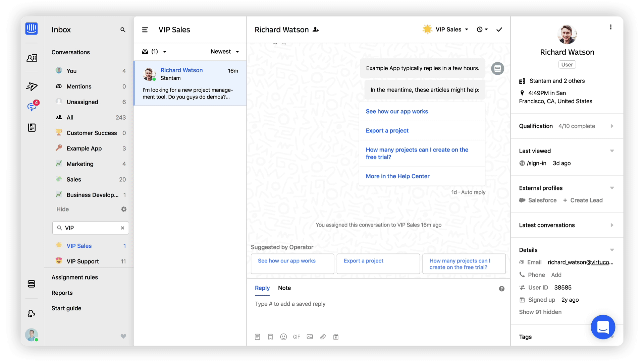This screenshot has height=362, width=644.
Task: Switch to the Note tab
Action: [x=284, y=288]
